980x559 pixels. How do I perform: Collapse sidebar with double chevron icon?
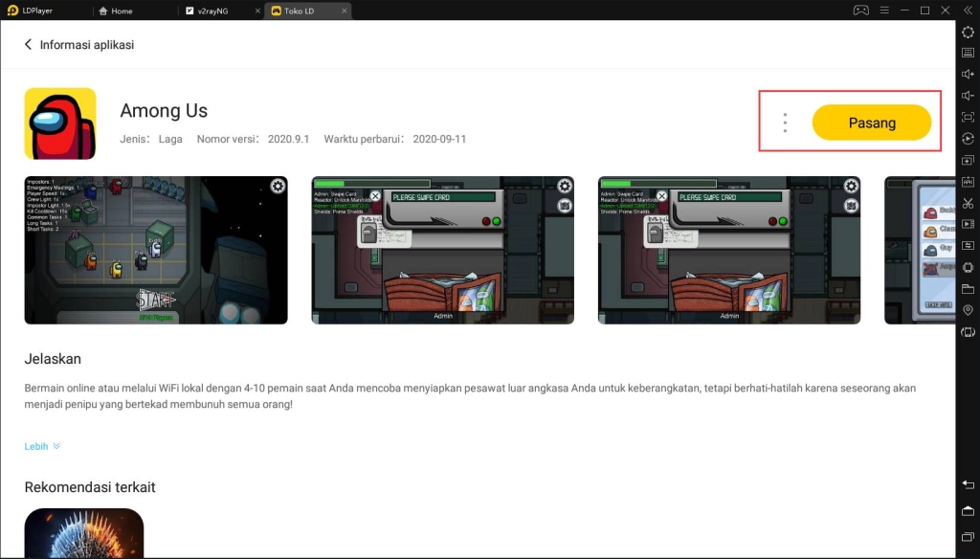pos(968,11)
